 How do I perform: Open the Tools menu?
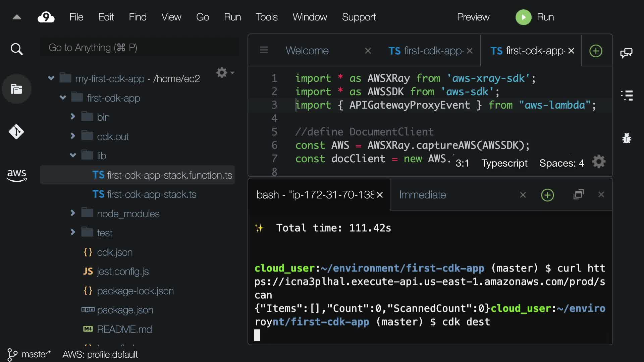tap(266, 17)
